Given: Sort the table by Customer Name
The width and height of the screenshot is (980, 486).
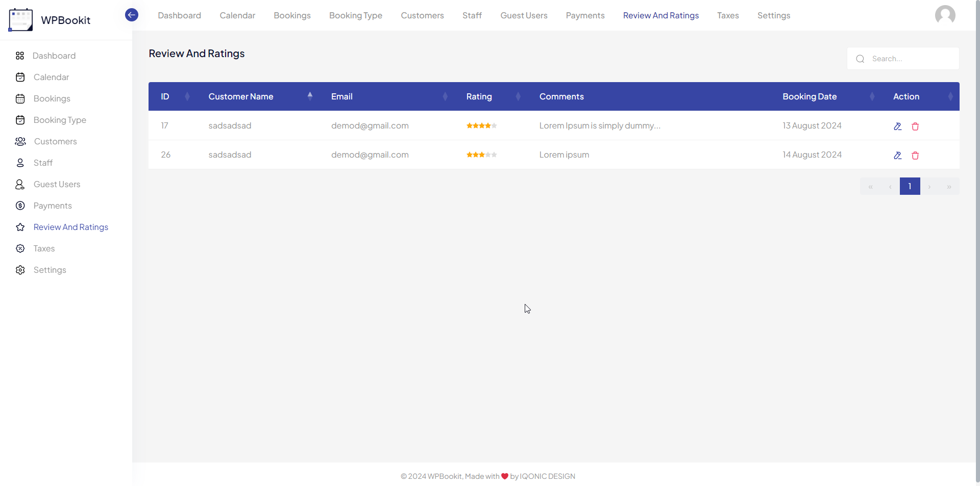Looking at the screenshot, I should tap(310, 96).
